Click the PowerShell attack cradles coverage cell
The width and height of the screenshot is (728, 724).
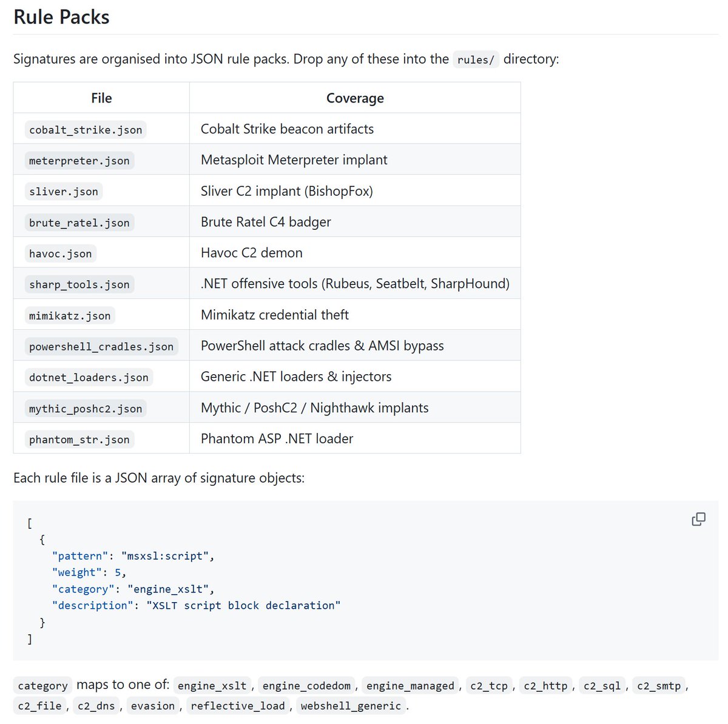tap(355, 345)
